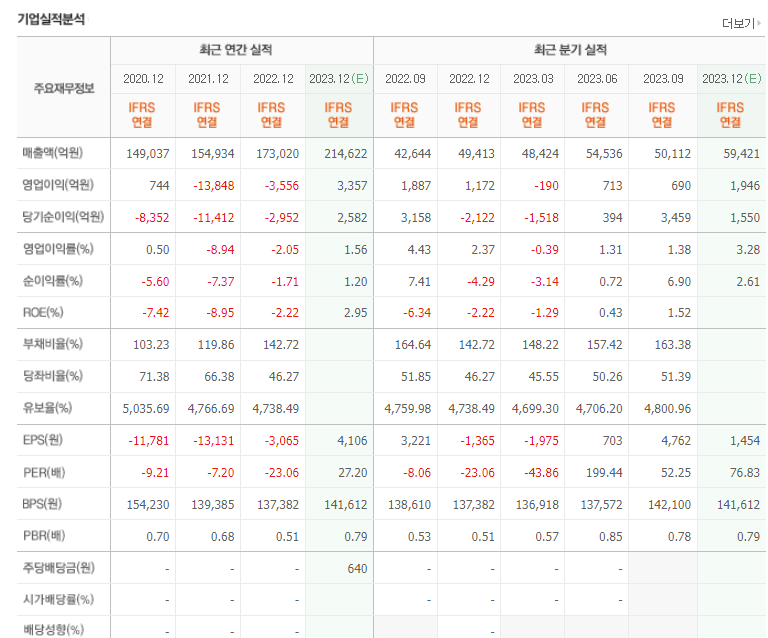Click the 4,106 estimated EPS value
The height and width of the screenshot is (638, 768).
(x=352, y=441)
